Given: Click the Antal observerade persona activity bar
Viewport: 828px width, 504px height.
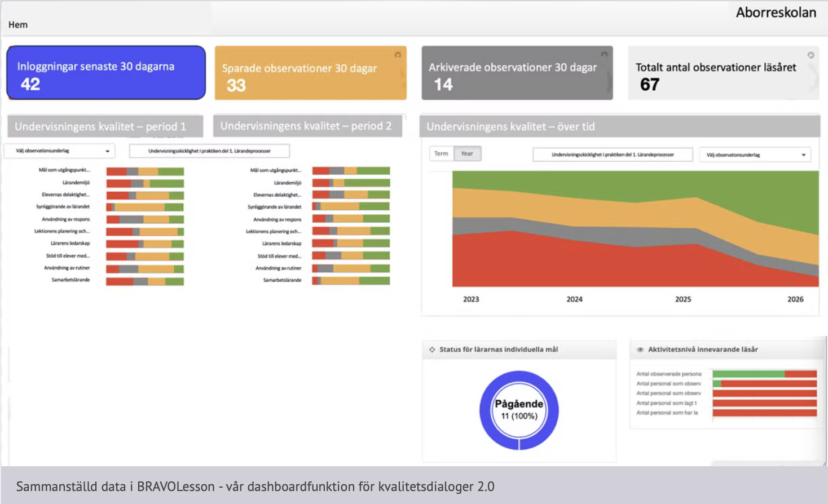Looking at the screenshot, I should click(764, 374).
